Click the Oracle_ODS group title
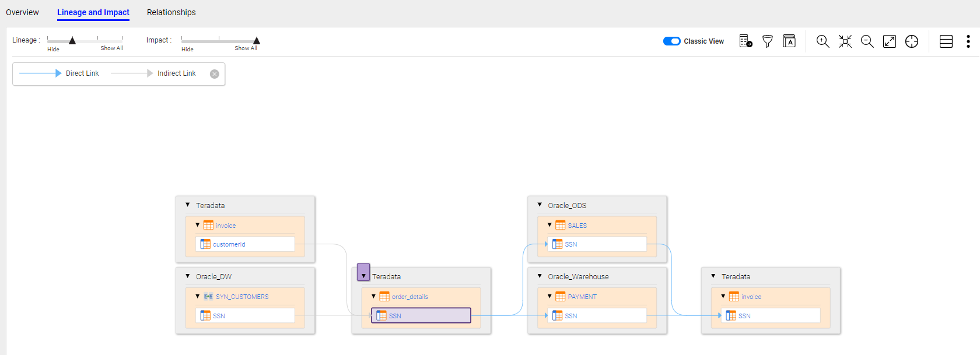The height and width of the screenshot is (355, 980). point(567,205)
